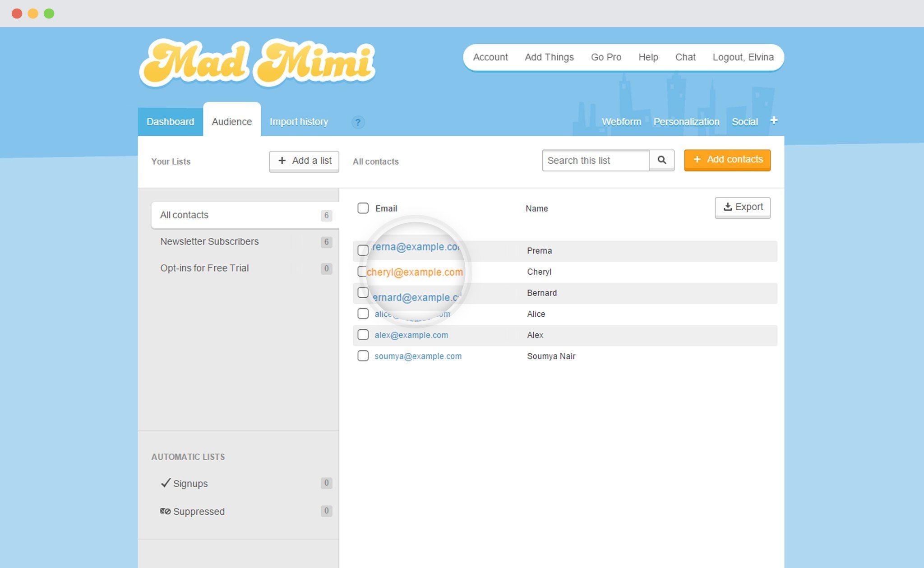The width and height of the screenshot is (924, 568).
Task: Click the Add a list button
Action: point(304,161)
